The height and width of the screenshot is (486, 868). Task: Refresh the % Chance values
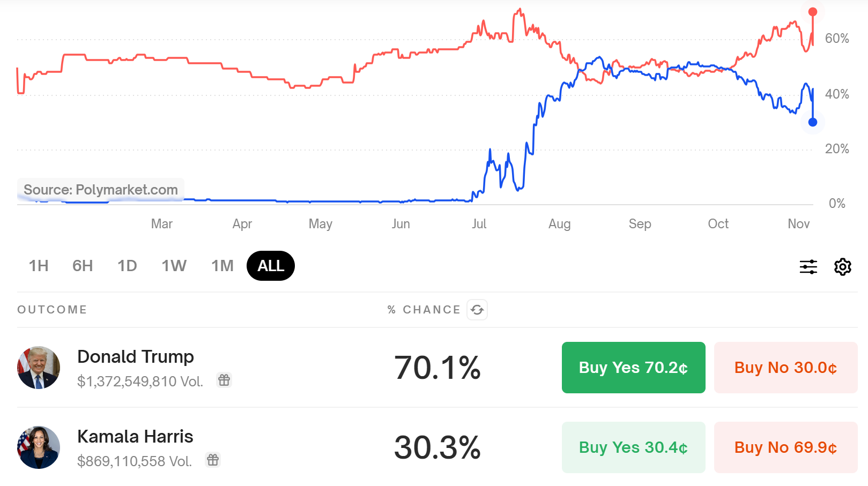(477, 310)
